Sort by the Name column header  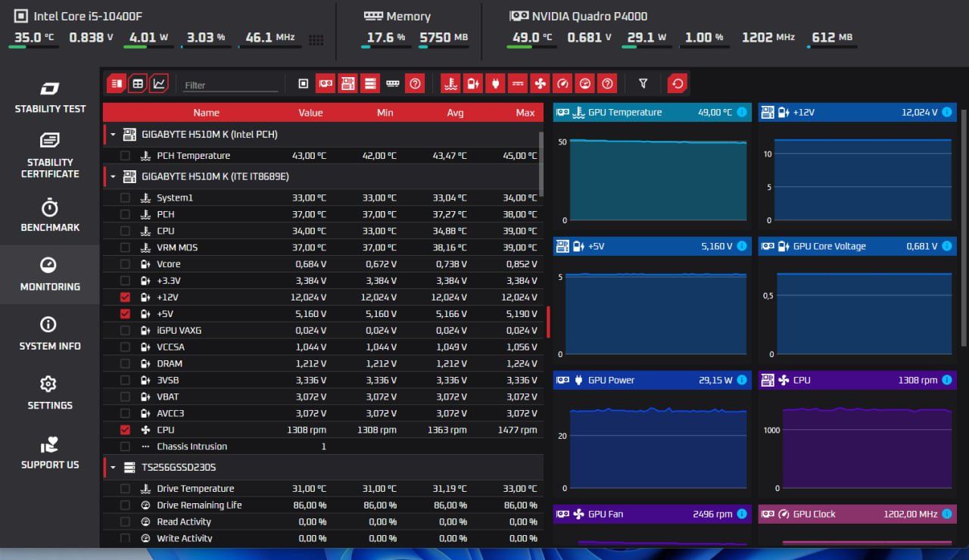pyautogui.click(x=206, y=113)
